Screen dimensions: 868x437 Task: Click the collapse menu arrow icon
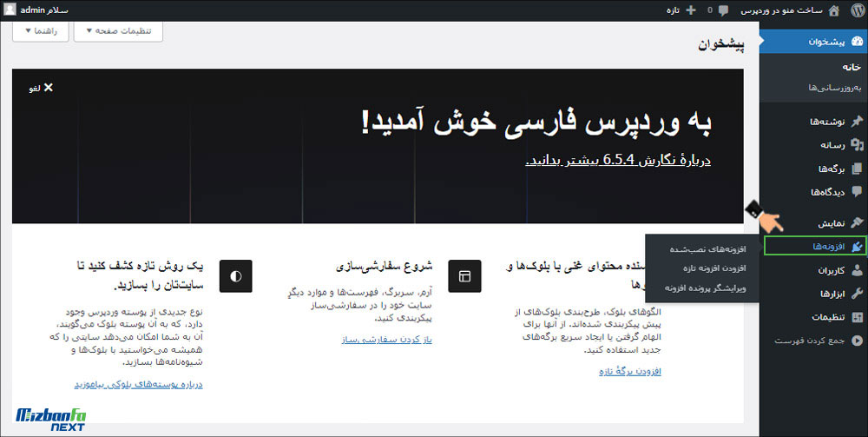(857, 341)
